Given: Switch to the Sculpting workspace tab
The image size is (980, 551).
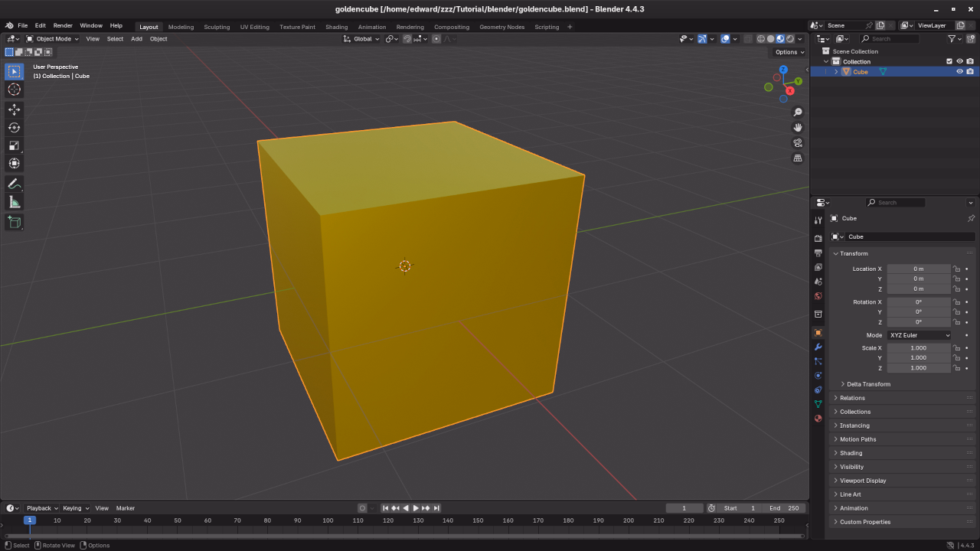Looking at the screenshot, I should (x=217, y=27).
